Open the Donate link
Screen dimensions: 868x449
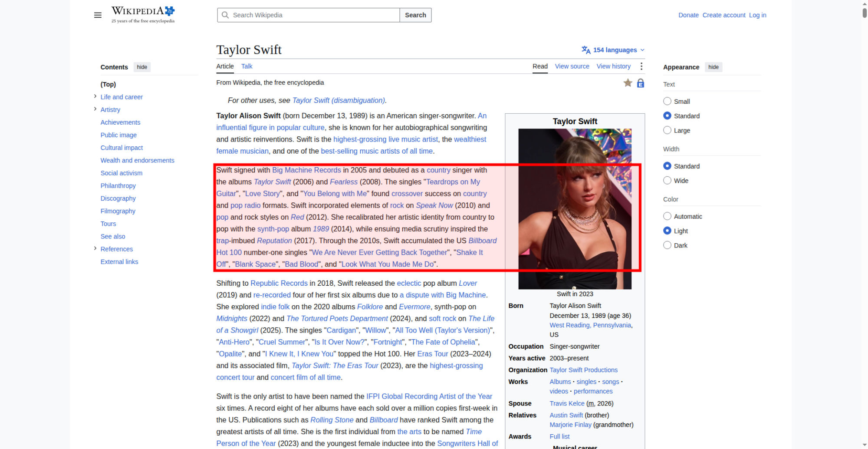point(688,15)
